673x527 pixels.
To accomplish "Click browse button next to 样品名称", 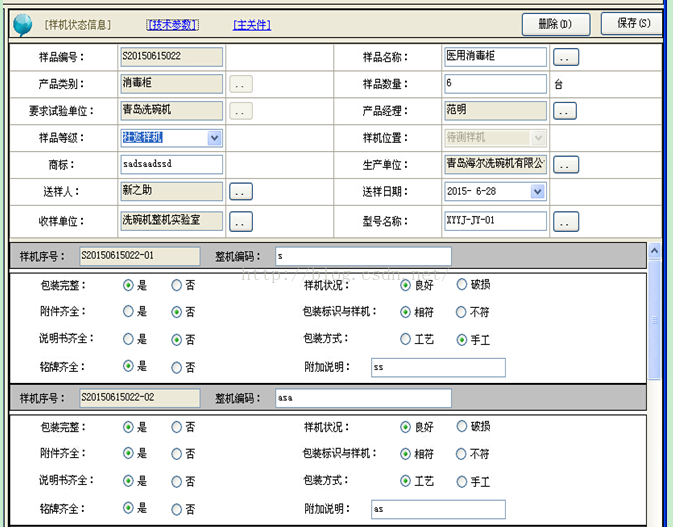I will click(x=565, y=57).
